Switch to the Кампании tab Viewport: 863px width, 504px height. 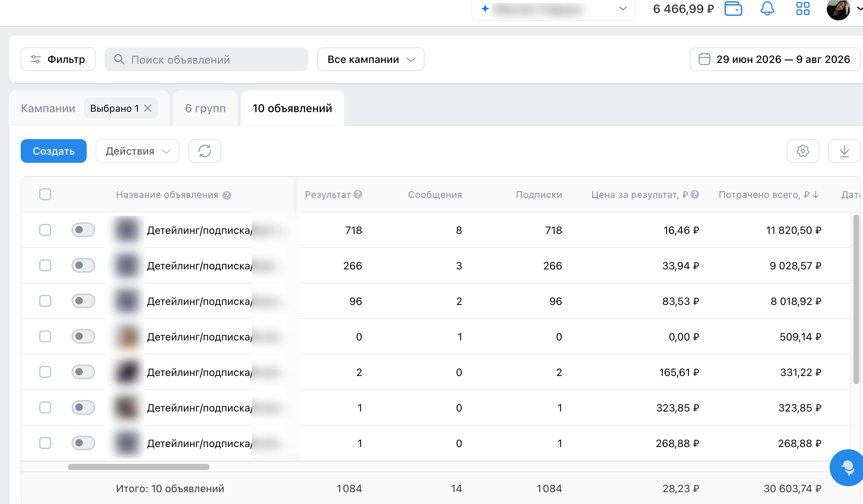48,108
